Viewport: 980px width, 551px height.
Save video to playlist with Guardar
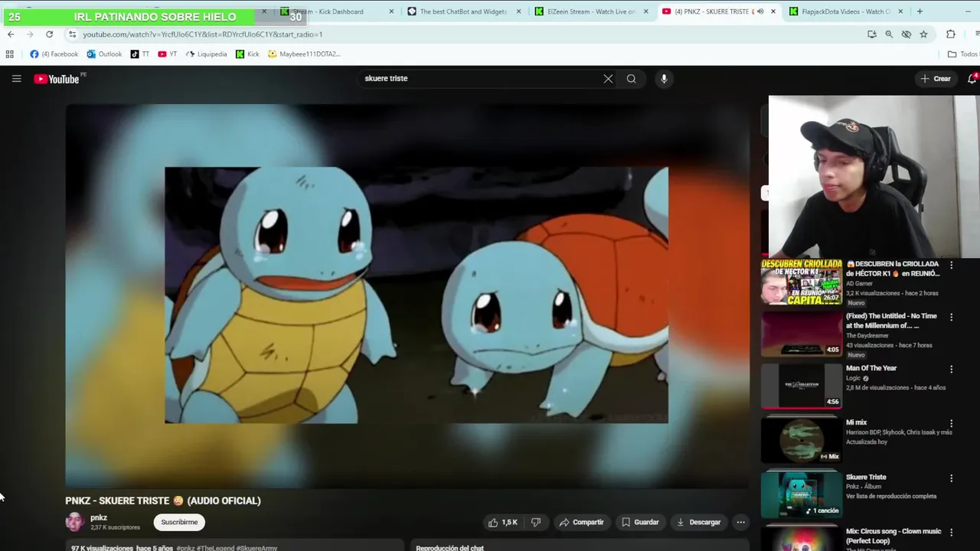[640, 522]
